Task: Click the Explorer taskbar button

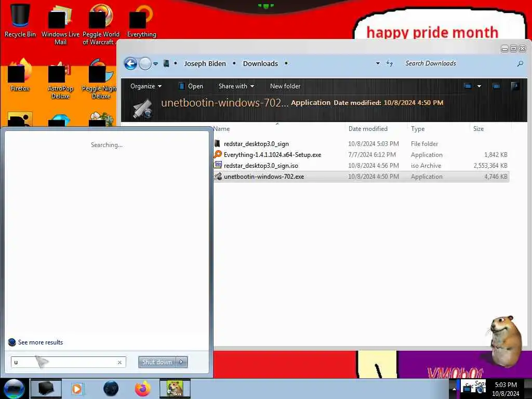Action: click(46, 389)
